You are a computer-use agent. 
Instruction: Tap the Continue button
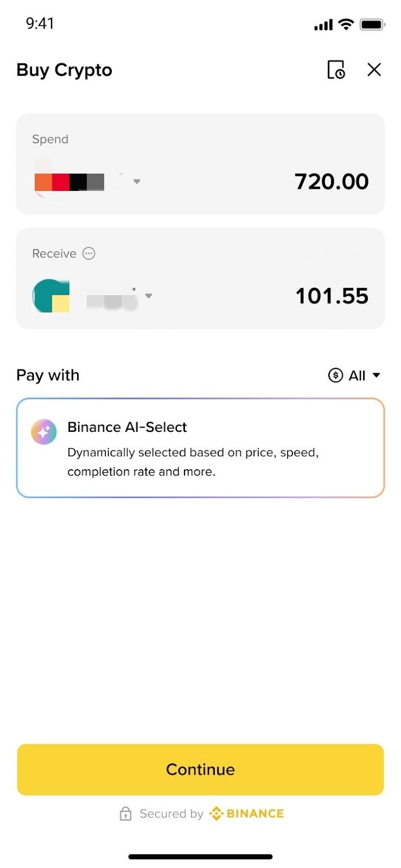click(200, 769)
